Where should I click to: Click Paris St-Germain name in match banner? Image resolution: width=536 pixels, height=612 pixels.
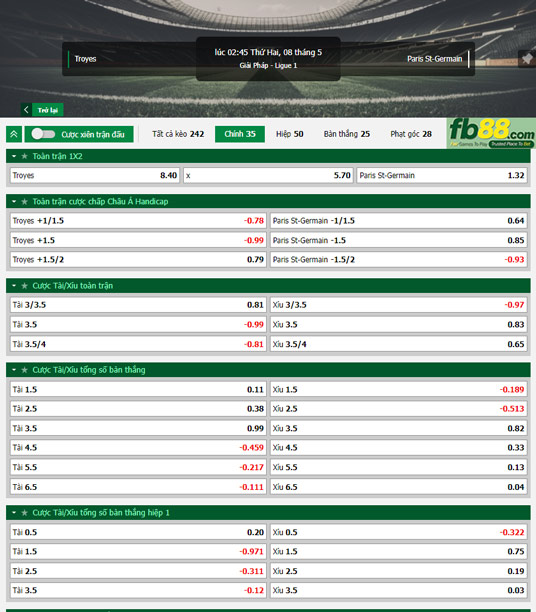(434, 59)
